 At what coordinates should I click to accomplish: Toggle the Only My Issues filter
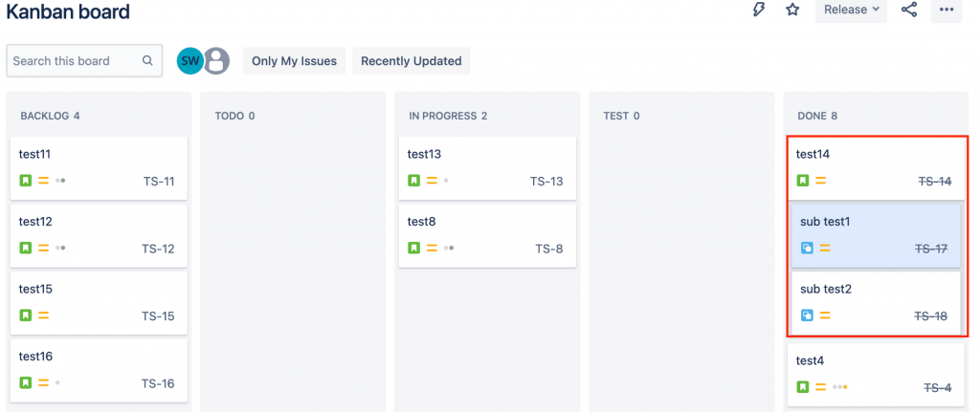click(x=294, y=61)
